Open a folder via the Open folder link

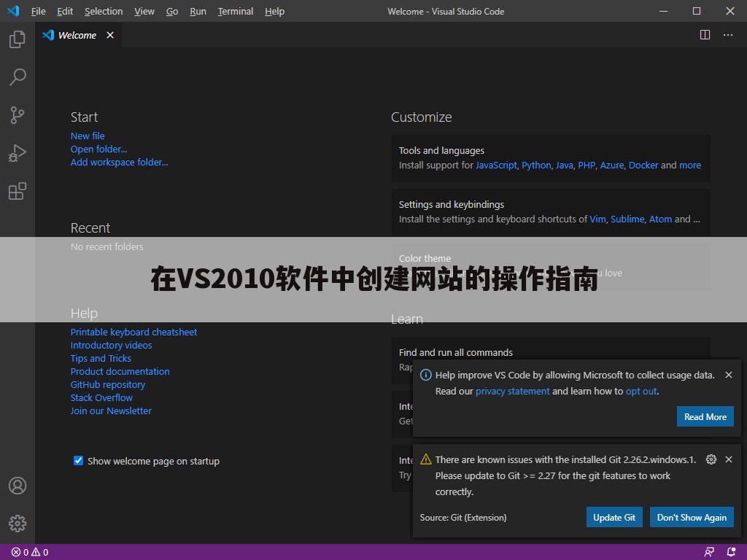point(98,149)
